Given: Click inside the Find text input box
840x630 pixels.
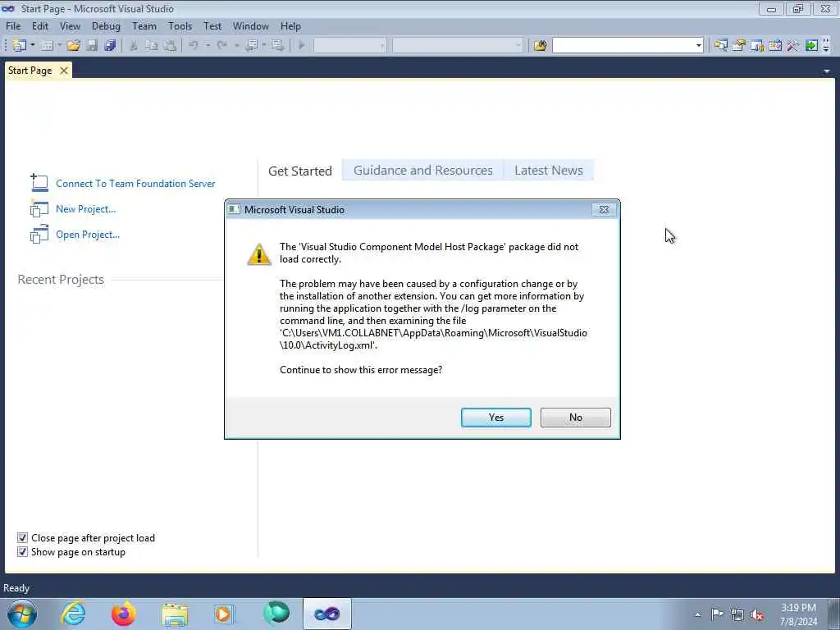Looking at the screenshot, I should click(x=623, y=46).
